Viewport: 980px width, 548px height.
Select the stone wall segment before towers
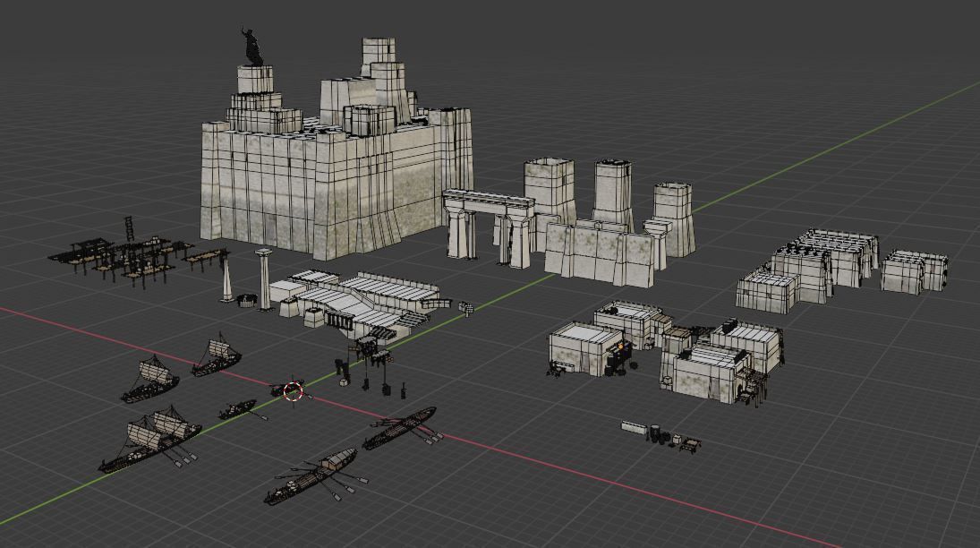[599, 253]
